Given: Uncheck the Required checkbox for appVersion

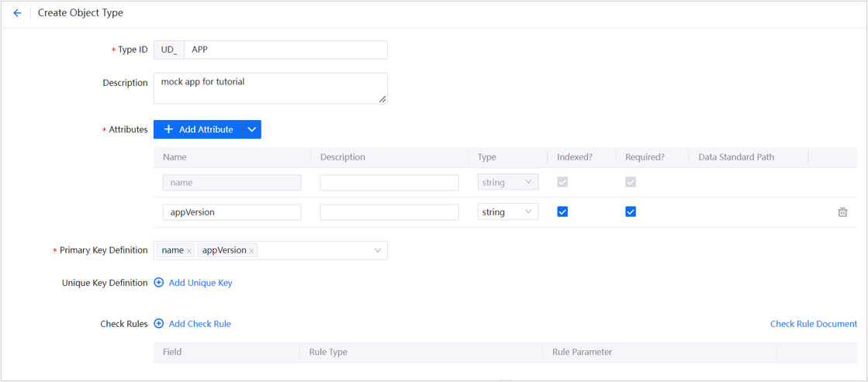Looking at the screenshot, I should (631, 212).
